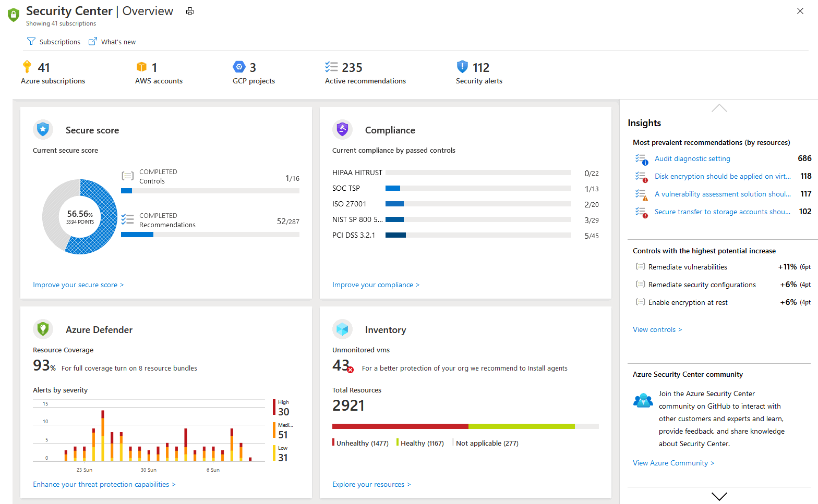Open What's new
This screenshot has height=504, width=818.
[x=112, y=42]
